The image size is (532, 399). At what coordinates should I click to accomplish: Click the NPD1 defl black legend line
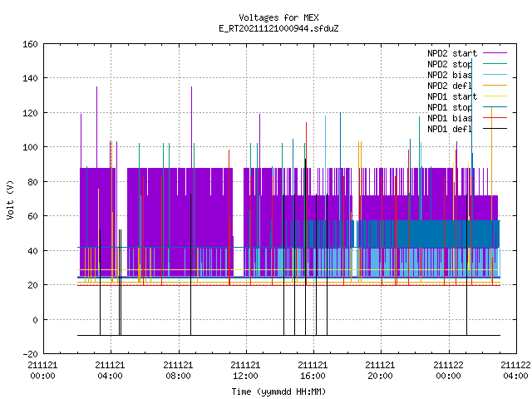tap(495, 129)
